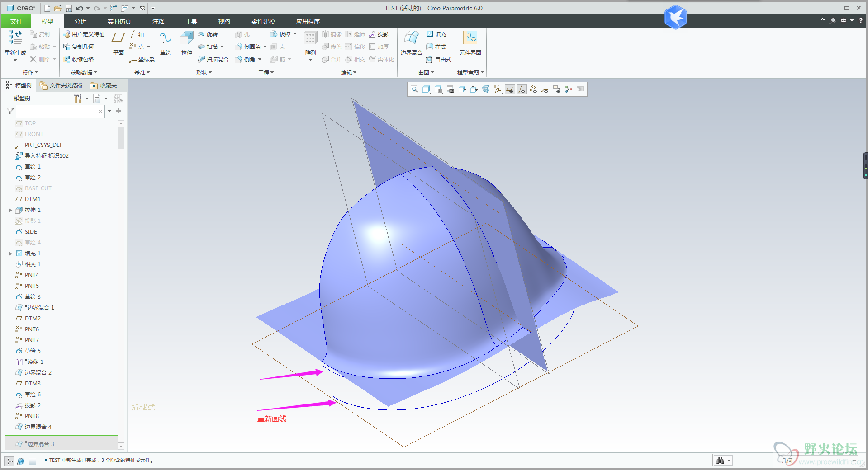The image size is (868, 470).
Task: Click the quick access Regenerate icon
Action: (x=114, y=8)
